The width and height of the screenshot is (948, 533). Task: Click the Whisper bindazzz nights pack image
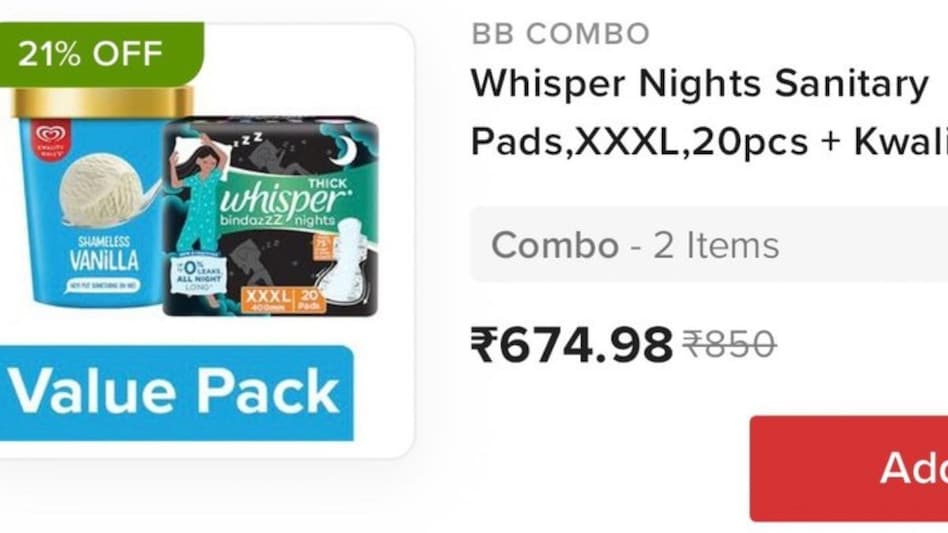pyautogui.click(x=271, y=217)
